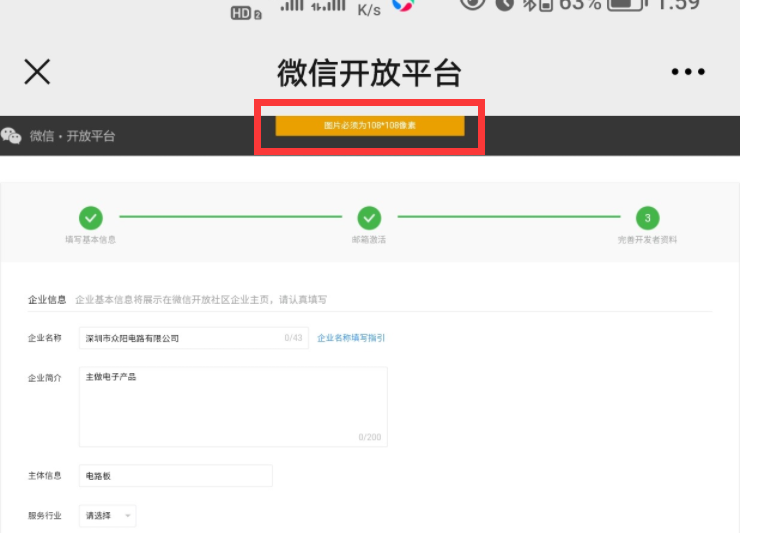Focus the 主体信息 input field
This screenshot has width=771, height=533.
176,475
